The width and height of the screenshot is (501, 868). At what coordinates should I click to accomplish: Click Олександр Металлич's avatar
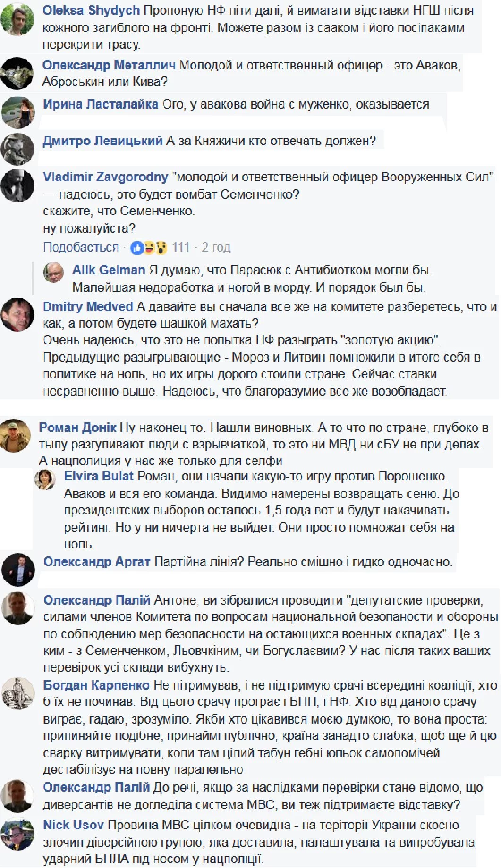(17, 74)
